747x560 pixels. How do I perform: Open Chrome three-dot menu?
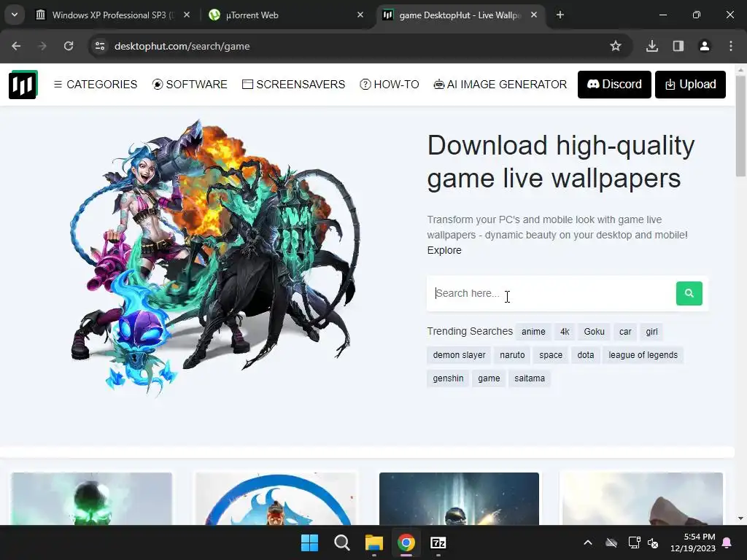tap(731, 46)
